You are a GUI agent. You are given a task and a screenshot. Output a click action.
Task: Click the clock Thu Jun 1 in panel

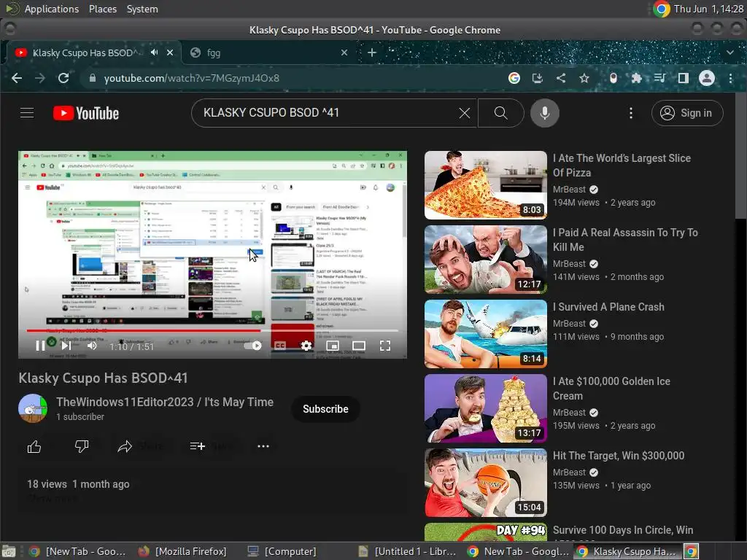708,9
